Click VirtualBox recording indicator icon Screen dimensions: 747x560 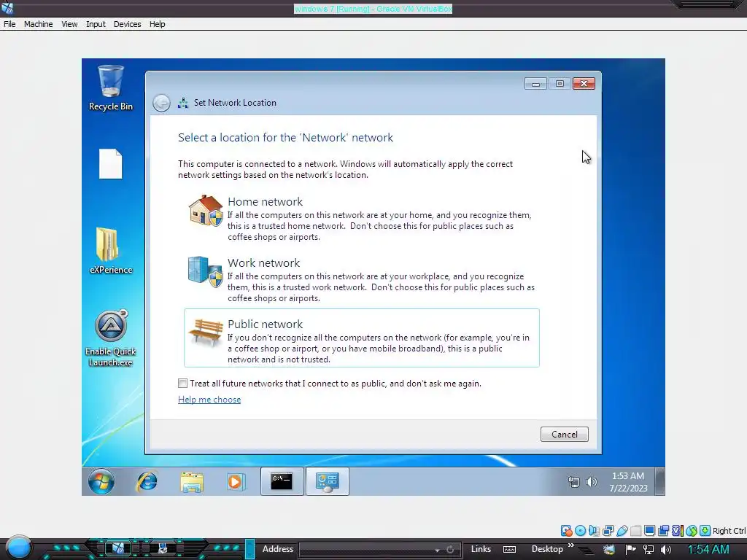tap(663, 531)
